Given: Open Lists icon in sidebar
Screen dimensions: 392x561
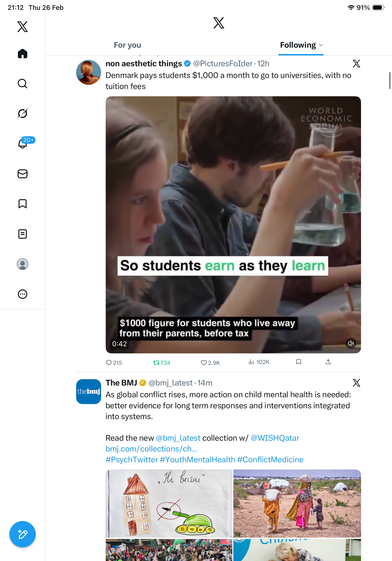Looking at the screenshot, I should [23, 234].
